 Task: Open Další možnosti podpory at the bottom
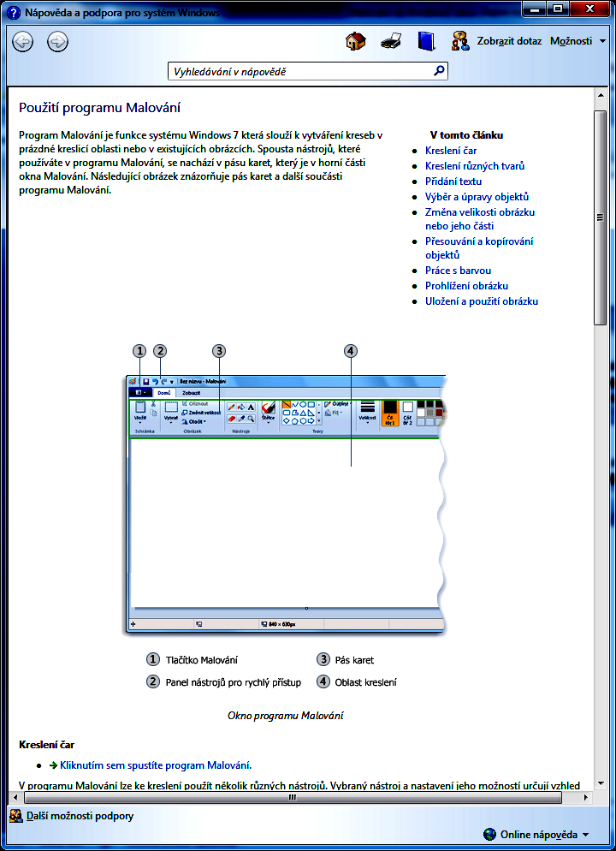pyautogui.click(x=80, y=815)
